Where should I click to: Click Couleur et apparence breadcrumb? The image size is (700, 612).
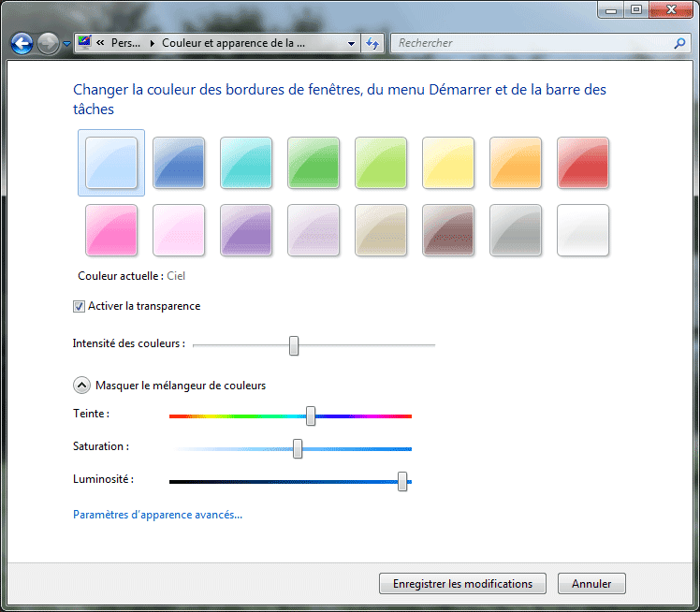[233, 43]
